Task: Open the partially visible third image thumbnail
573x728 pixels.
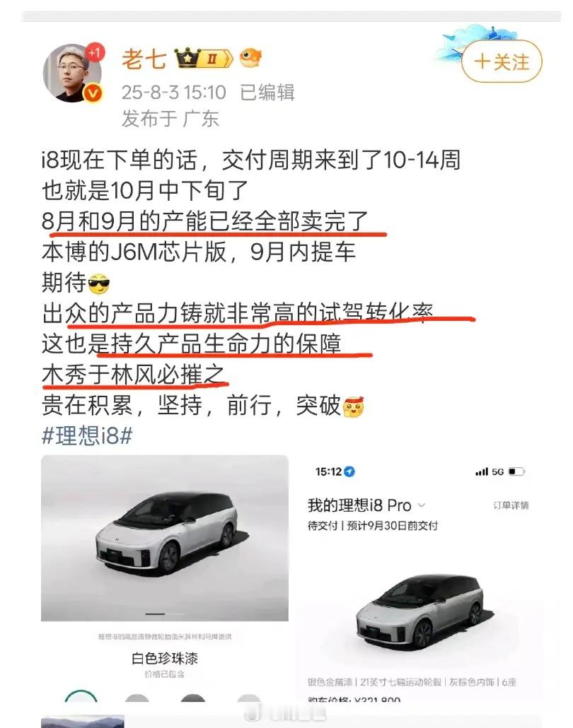Action: coord(82,722)
